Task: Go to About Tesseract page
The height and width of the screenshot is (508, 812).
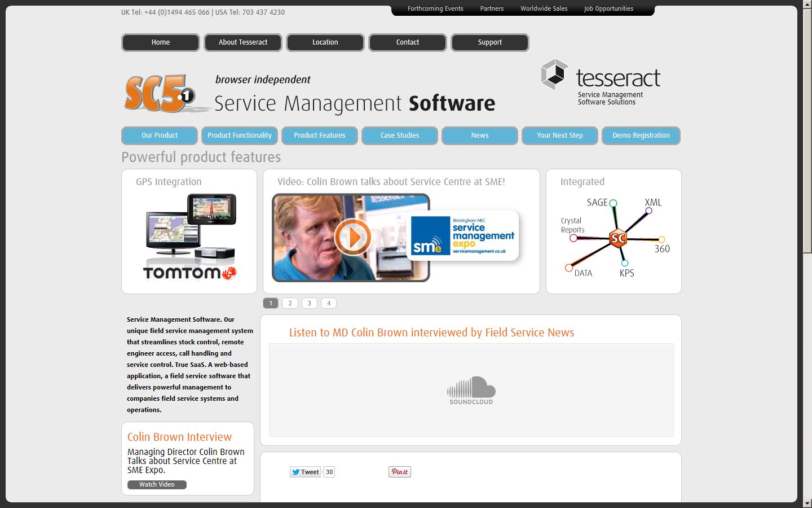Action: tap(242, 42)
